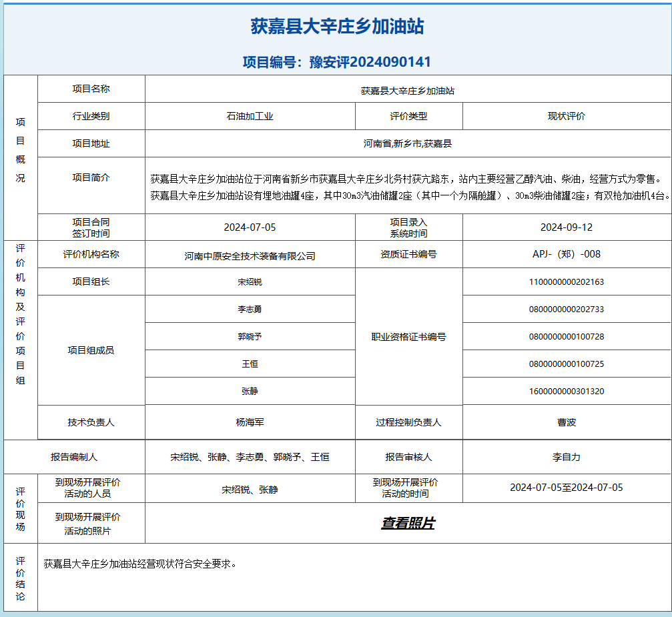672x617 pixels.
Task: Click the 项目概况 section header
Action: (x=20, y=150)
